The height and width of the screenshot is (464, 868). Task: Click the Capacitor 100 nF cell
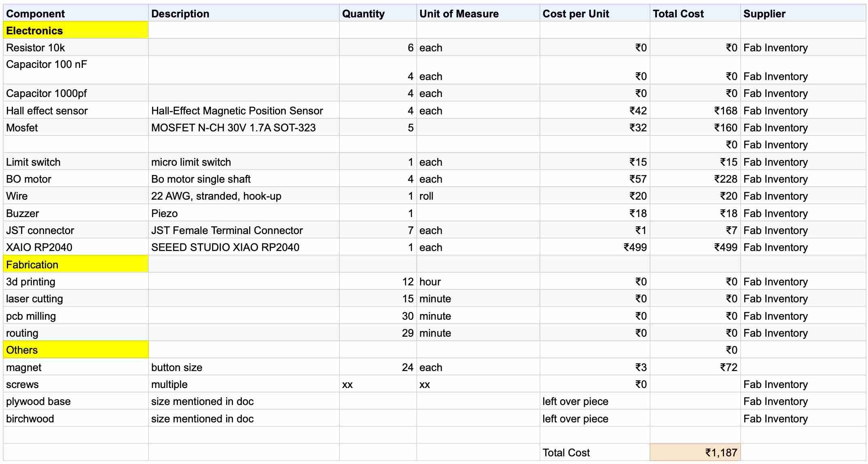point(76,70)
